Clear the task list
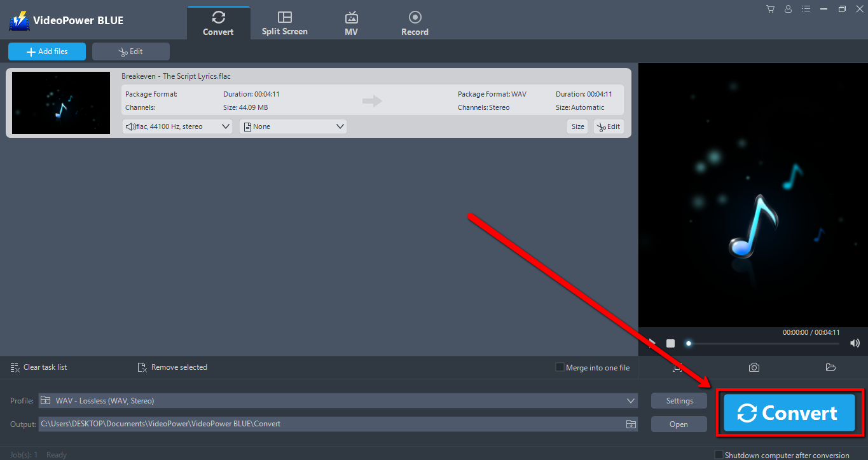The height and width of the screenshot is (460, 868). coord(38,367)
